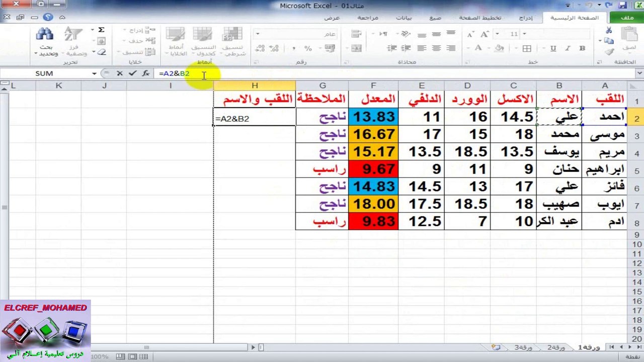Open Format as Table gallery
This screenshot has height=362, width=644.
coord(203,41)
